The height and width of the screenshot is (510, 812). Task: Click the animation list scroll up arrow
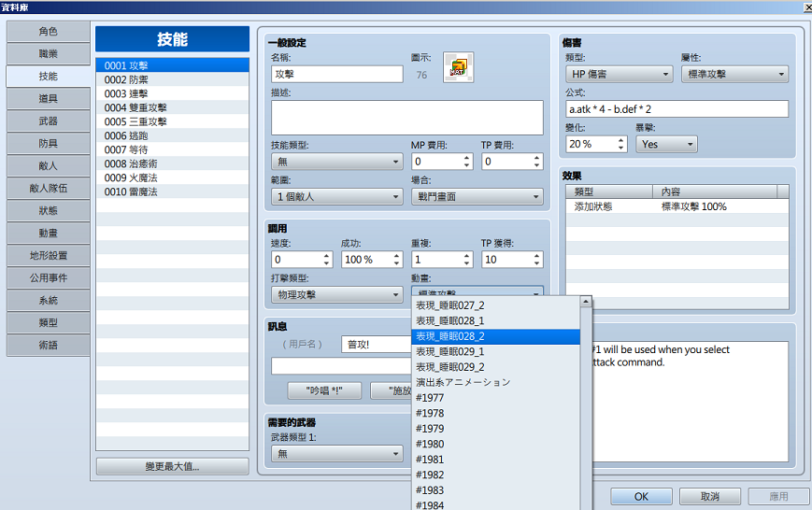586,302
